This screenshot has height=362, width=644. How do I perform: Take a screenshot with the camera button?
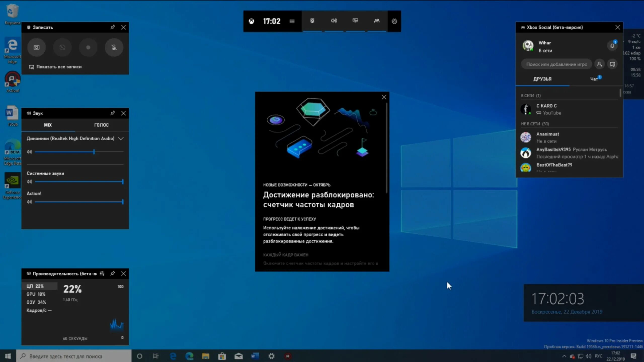[x=36, y=47]
